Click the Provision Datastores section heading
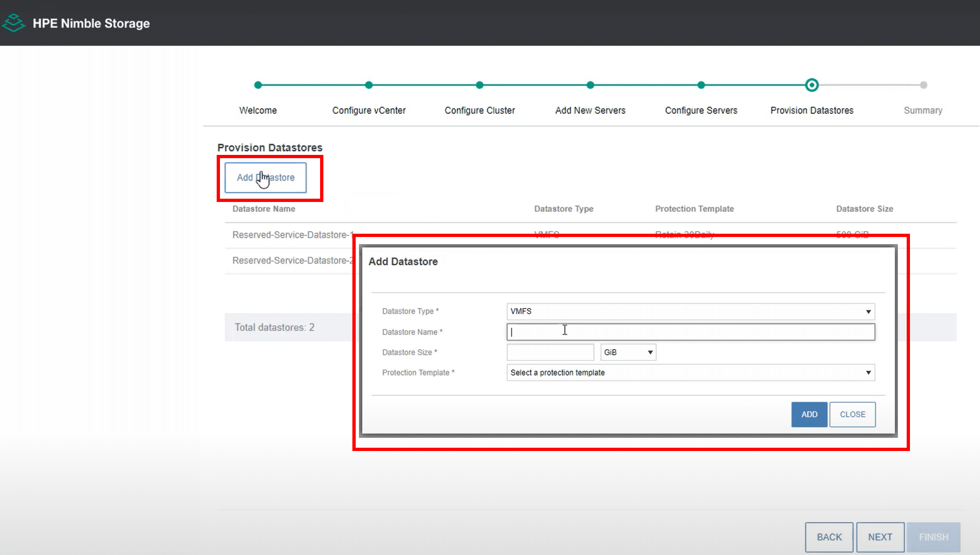 click(x=270, y=148)
